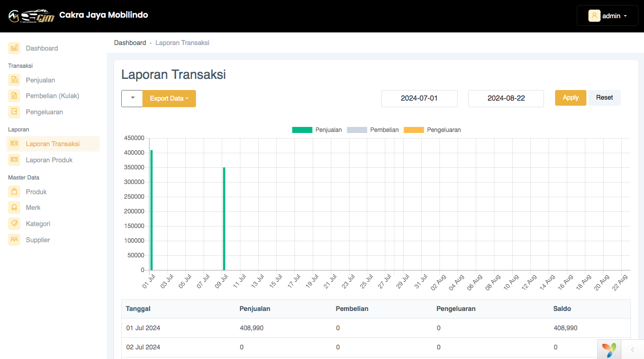Image resolution: width=644 pixels, height=359 pixels.
Task: Toggle the Pembelian series in the chart legend
Action: pos(373,130)
